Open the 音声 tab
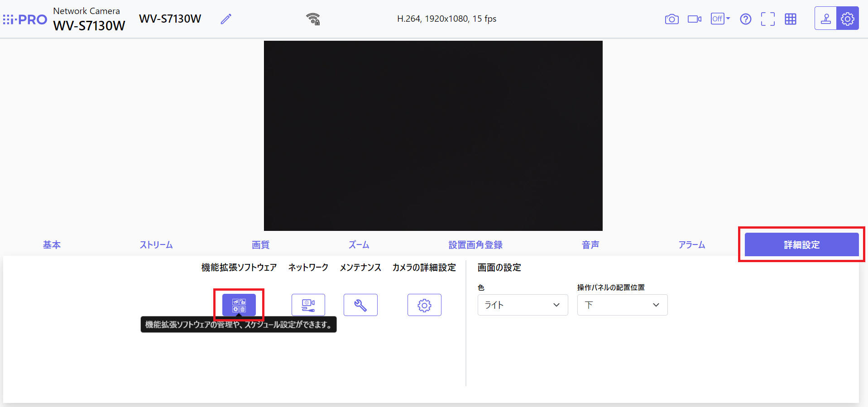 (590, 245)
